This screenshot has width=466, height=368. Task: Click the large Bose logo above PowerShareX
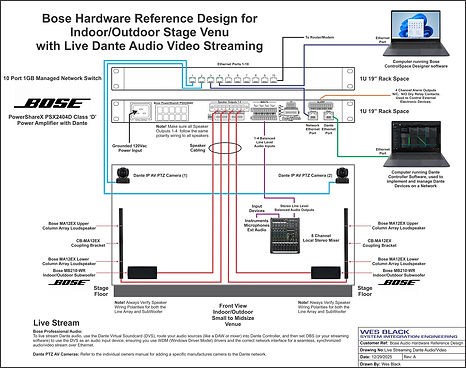click(x=52, y=103)
